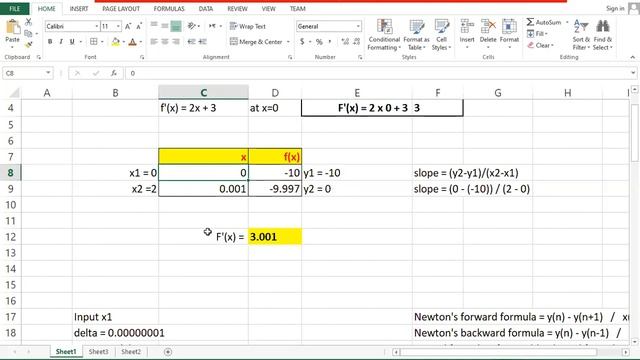Click the Copy icon
Screen dimensions: 640x360
coord(28,33)
